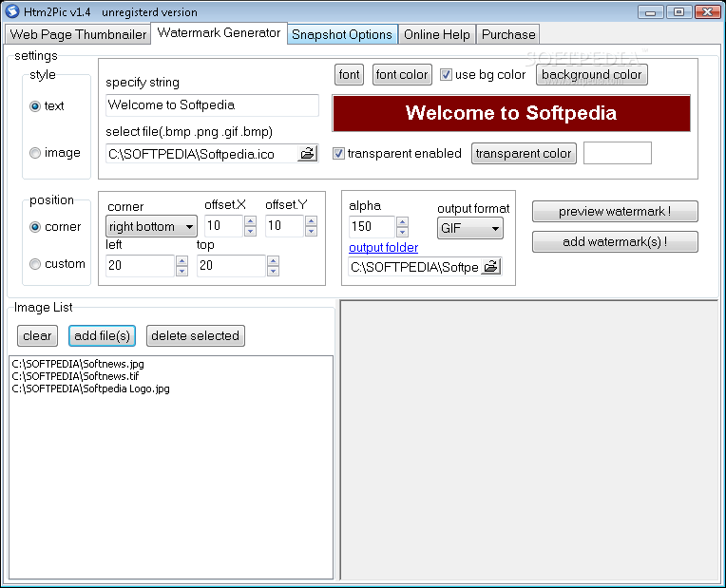This screenshot has height=588, width=726.
Task: Click the transparent color swatch box
Action: [x=617, y=153]
